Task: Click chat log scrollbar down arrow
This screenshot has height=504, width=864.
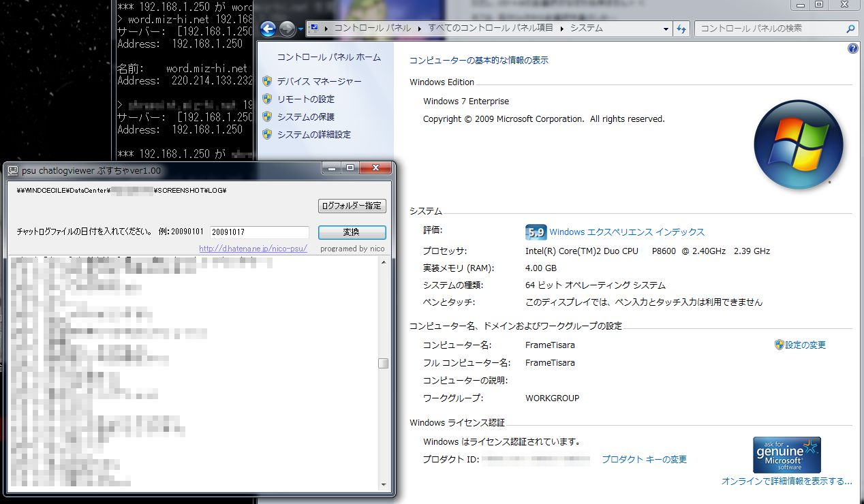Action: click(384, 485)
